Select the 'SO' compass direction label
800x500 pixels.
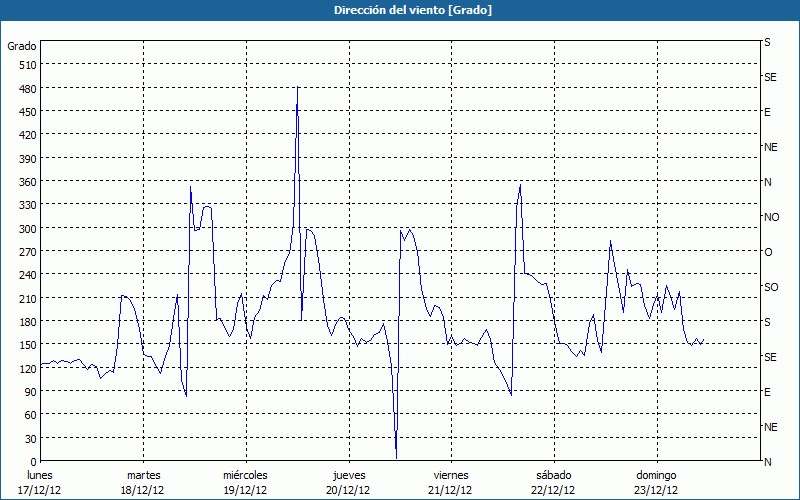(x=771, y=287)
